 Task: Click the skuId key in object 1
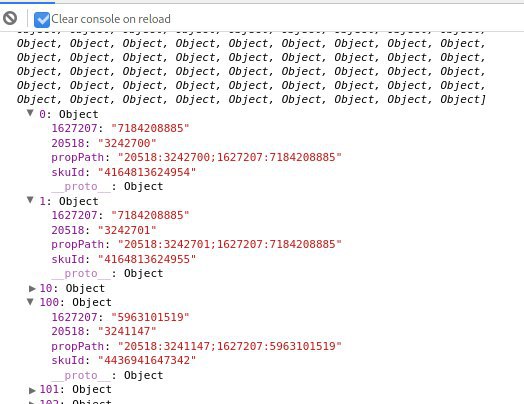coord(68,259)
